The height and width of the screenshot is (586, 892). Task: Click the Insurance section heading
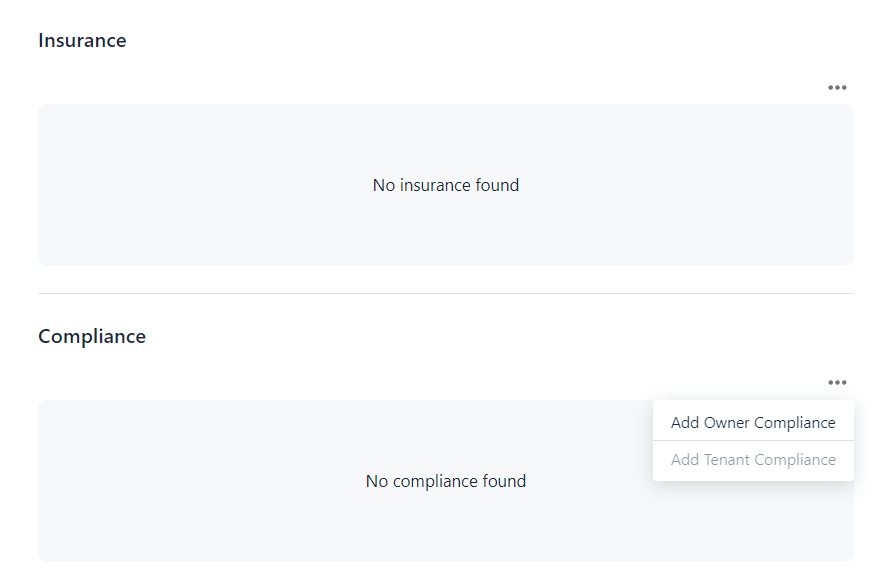(82, 41)
